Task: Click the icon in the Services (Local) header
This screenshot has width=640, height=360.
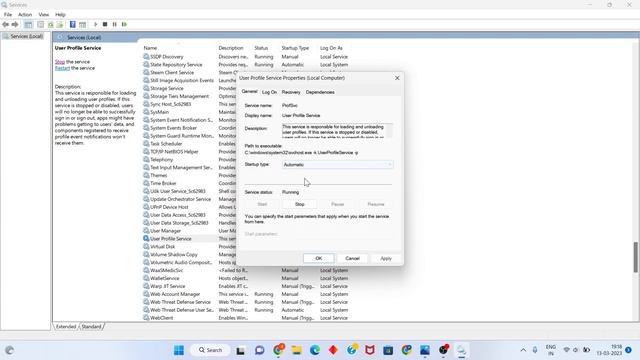Action: pyautogui.click(x=60, y=37)
